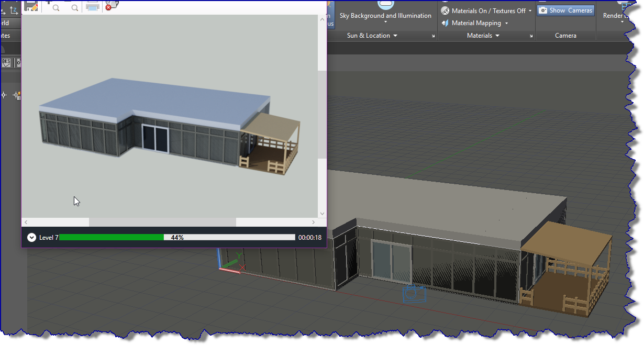Click the render window horizontal scroll right arrow

click(314, 222)
